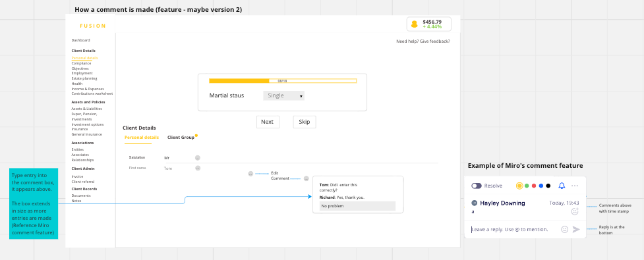Select the green comment color

click(x=527, y=186)
